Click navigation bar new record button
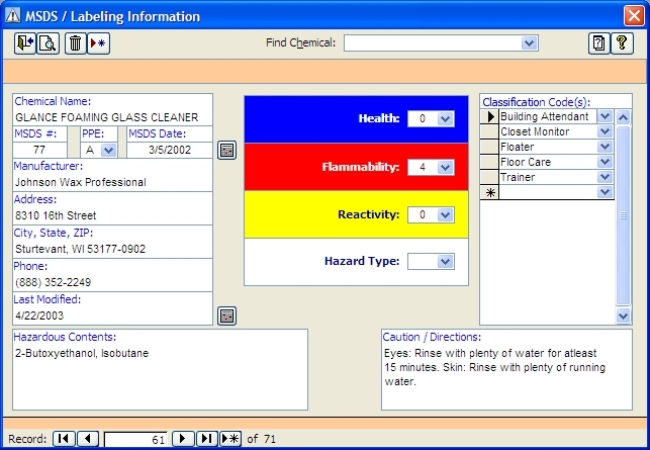The image size is (650, 450). [x=230, y=438]
